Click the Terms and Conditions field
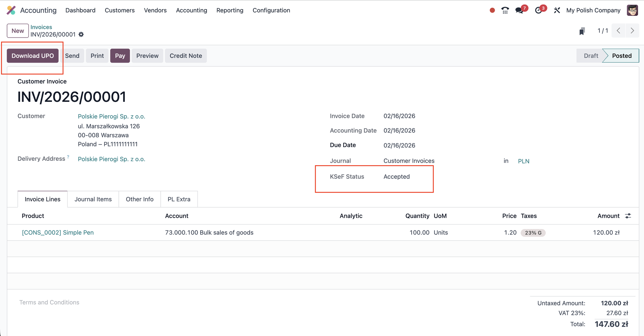 49,303
